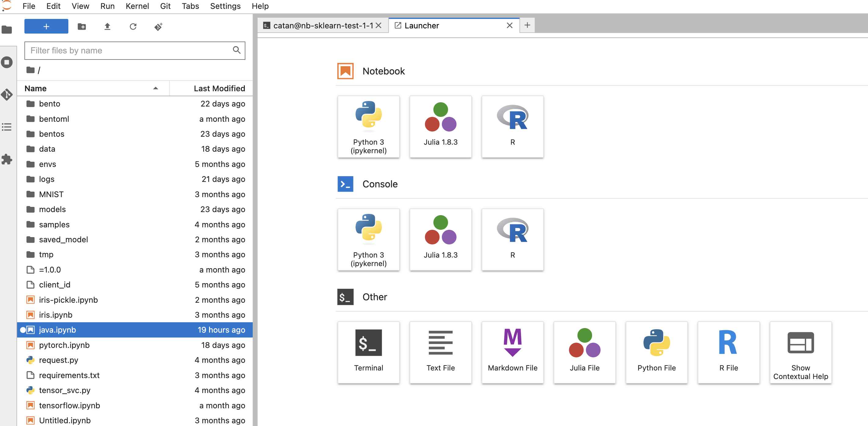Open the Running Terminals and Kernels sidebar
Viewport: 868px width, 426px height.
coord(7,62)
